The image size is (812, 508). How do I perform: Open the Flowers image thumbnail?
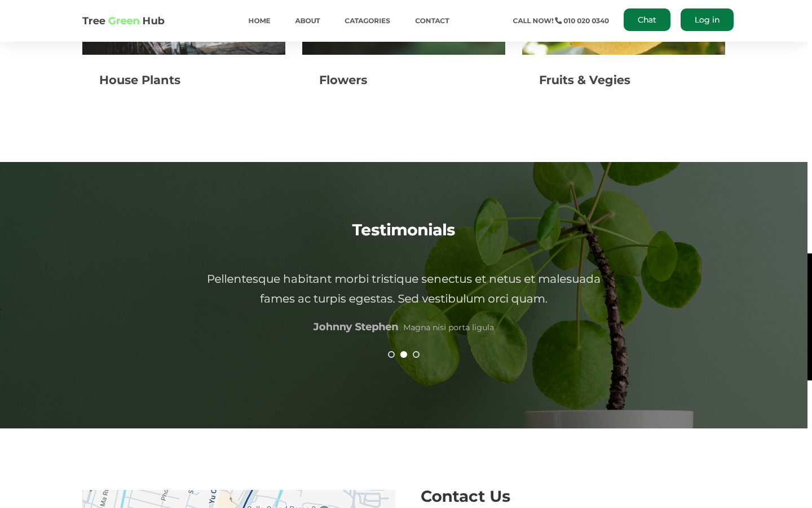pos(404,49)
